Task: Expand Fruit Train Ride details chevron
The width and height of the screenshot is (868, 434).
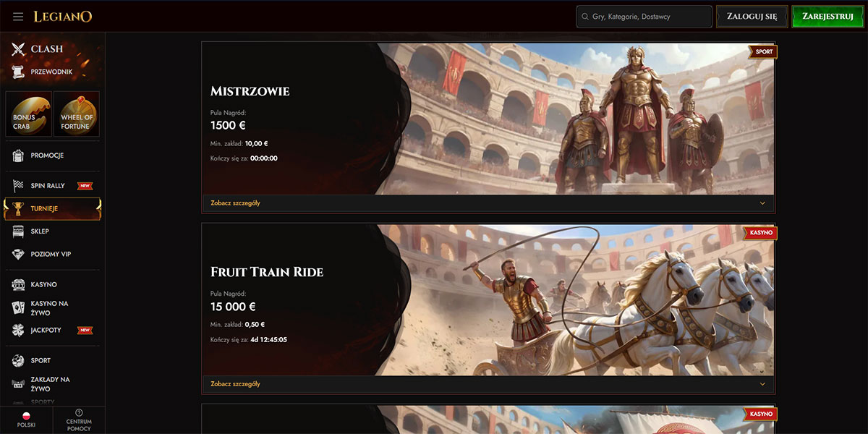Action: click(x=762, y=384)
